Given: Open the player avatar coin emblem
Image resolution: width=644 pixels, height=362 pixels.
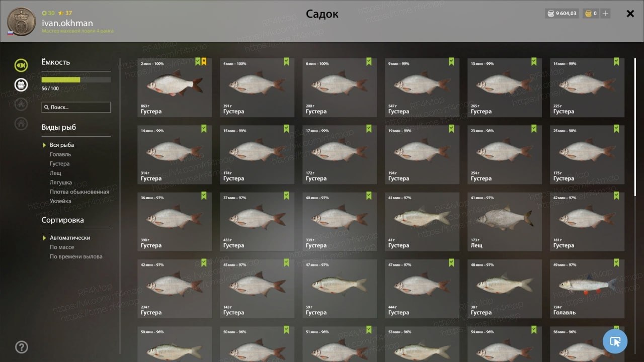Looking at the screenshot, I should tap(22, 22).
